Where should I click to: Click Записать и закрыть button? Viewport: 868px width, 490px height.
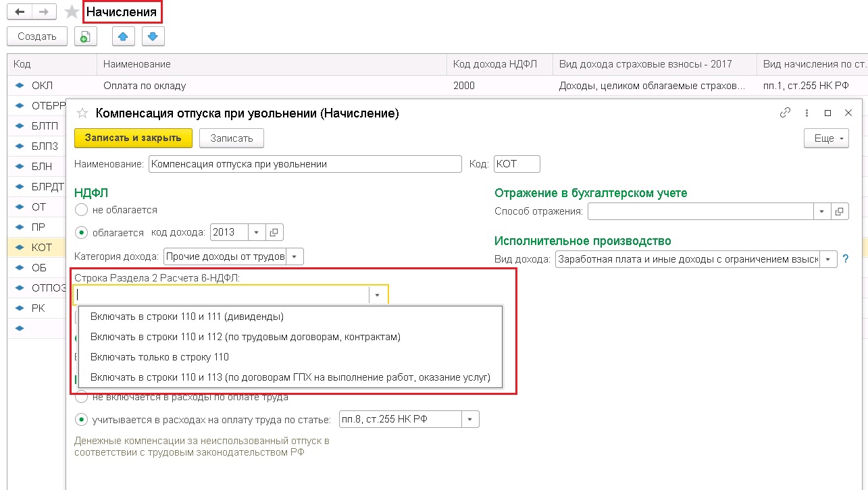pos(133,138)
